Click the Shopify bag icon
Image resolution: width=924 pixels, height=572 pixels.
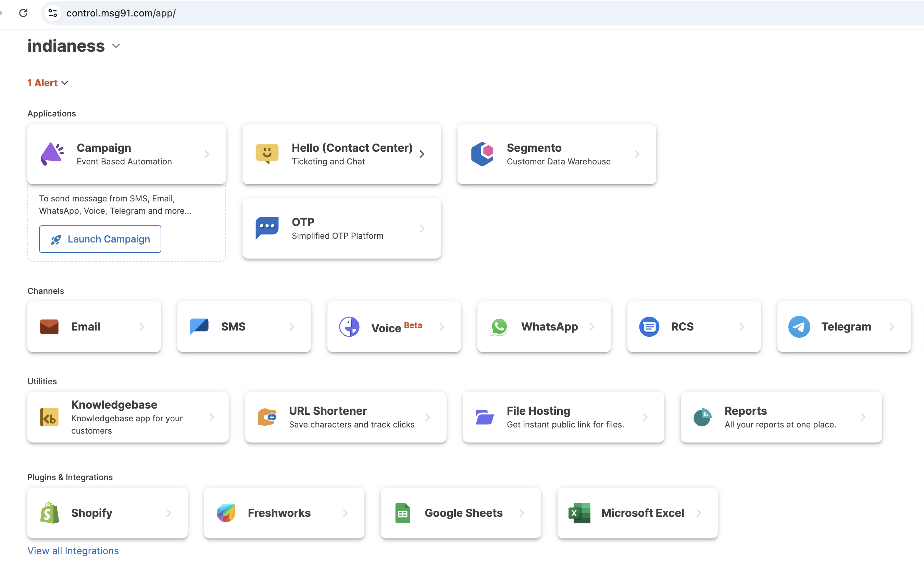[50, 513]
